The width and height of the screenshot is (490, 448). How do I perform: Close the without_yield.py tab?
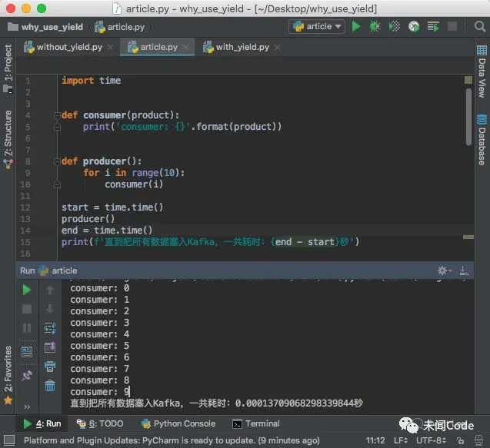pyautogui.click(x=110, y=48)
